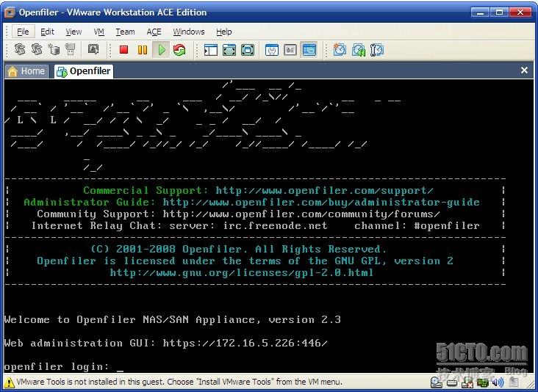Click the orange Suspend (pause) button
538x392 pixels.
click(x=143, y=50)
